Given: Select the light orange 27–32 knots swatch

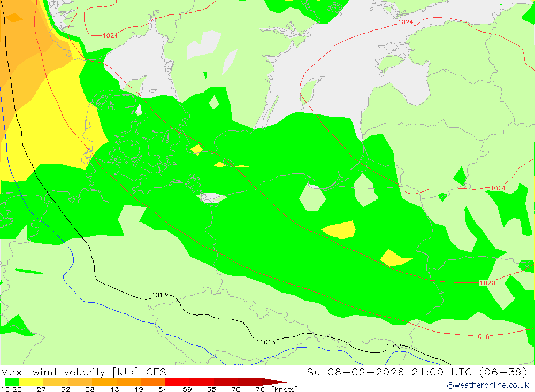Looking at the screenshot, I should coord(56,381).
